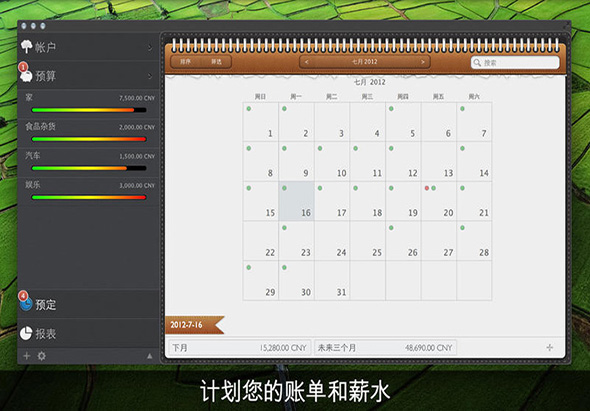
Task: Click the red badge 4 on 预定
Action: (23, 295)
